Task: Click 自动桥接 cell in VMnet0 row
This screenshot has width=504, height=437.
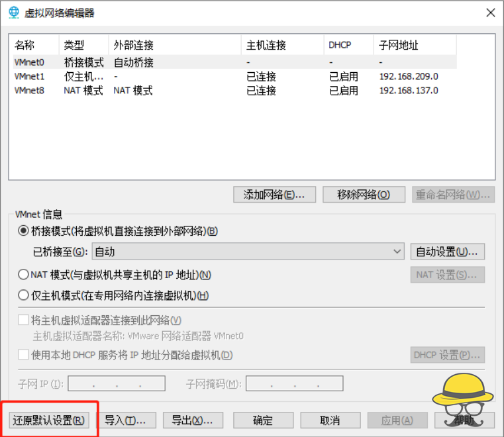Action: click(x=133, y=62)
